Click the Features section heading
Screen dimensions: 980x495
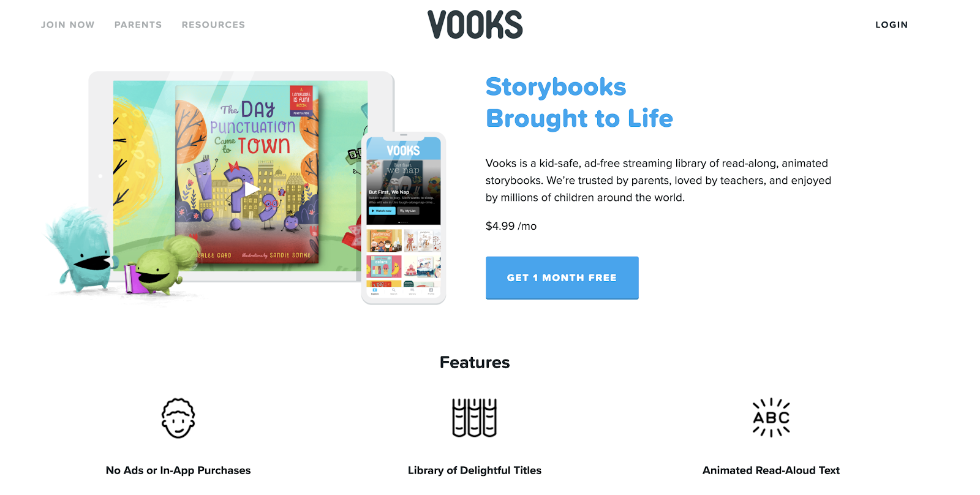pos(475,363)
